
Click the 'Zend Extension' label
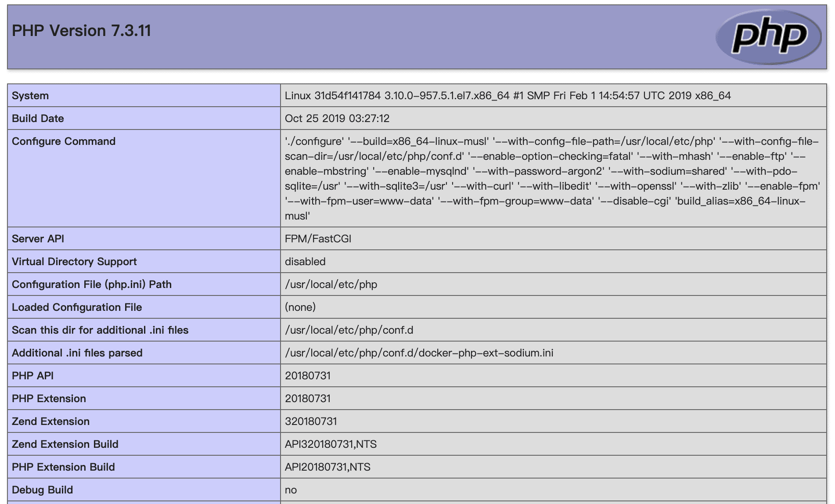[x=50, y=421]
